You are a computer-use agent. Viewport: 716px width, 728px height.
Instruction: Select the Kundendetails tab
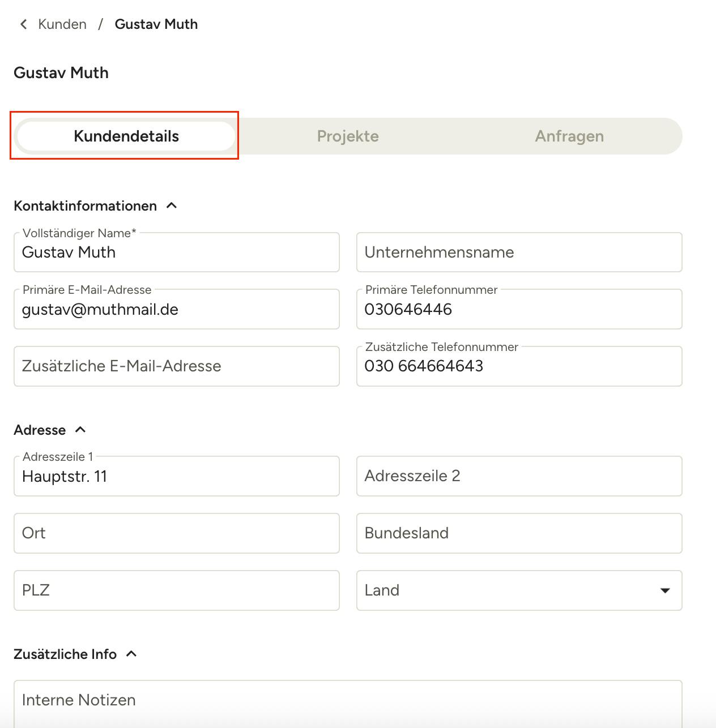pos(126,136)
